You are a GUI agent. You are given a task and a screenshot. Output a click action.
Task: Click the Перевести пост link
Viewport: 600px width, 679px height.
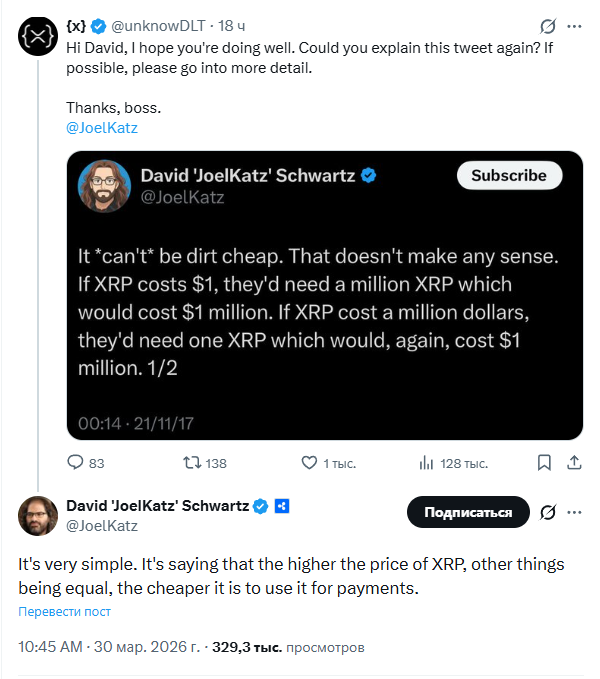click(64, 611)
